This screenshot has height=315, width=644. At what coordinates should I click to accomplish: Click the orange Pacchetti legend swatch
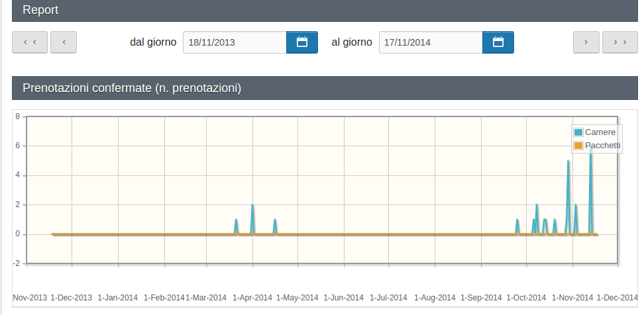(x=578, y=146)
